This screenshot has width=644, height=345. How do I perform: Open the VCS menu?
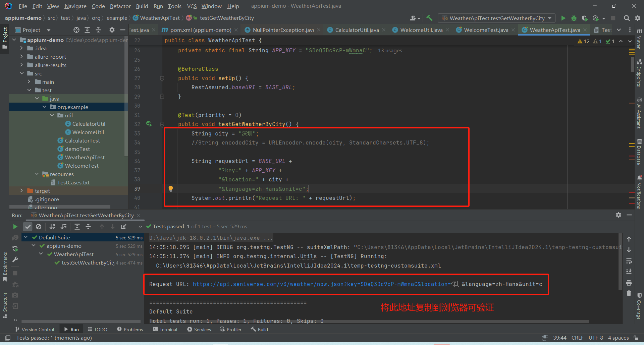192,6
